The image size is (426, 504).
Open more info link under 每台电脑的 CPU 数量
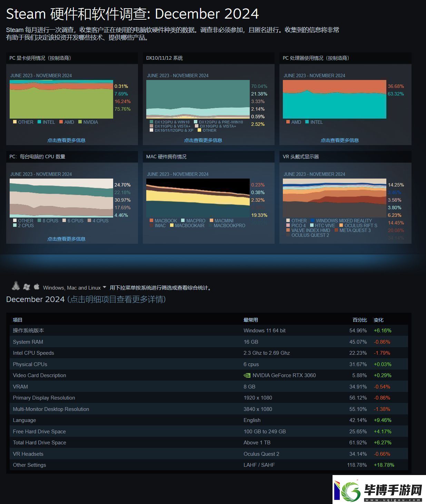tap(66, 239)
